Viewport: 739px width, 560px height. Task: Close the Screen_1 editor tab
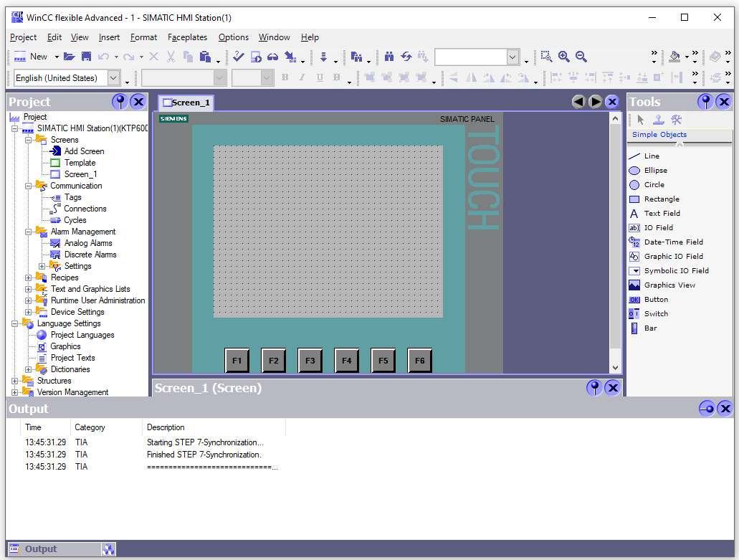(612, 102)
